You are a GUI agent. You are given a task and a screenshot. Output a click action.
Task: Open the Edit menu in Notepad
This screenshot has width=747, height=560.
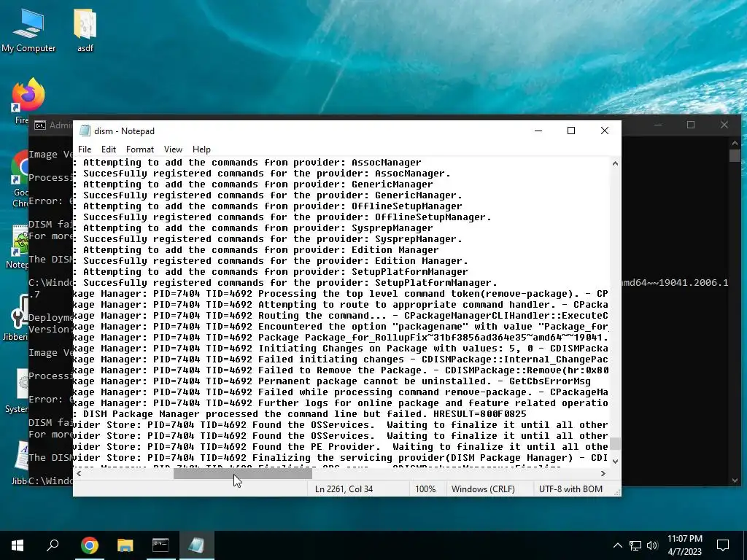tap(109, 149)
